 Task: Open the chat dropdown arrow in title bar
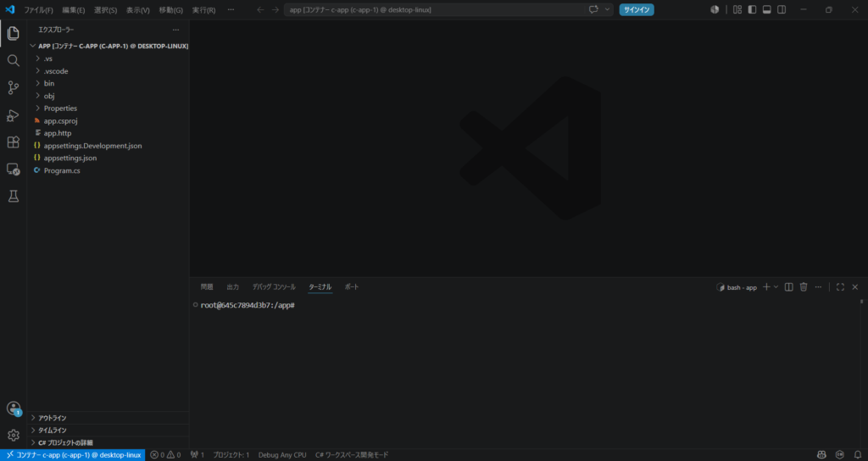click(x=607, y=9)
